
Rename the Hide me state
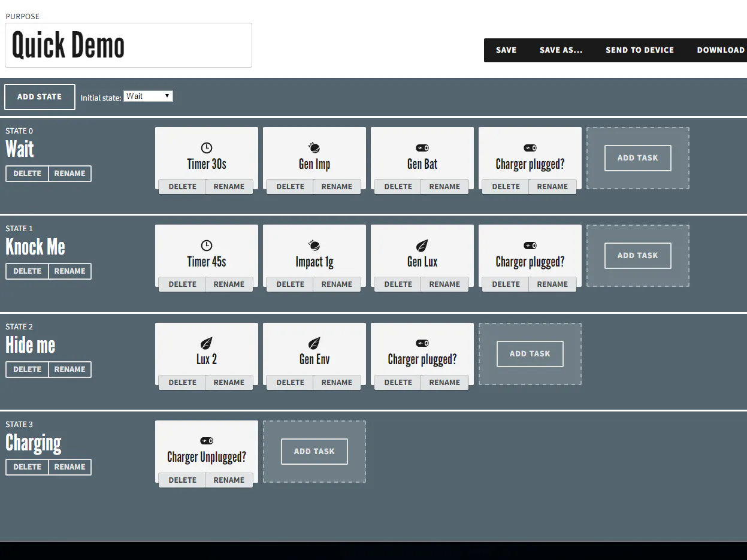coord(69,370)
